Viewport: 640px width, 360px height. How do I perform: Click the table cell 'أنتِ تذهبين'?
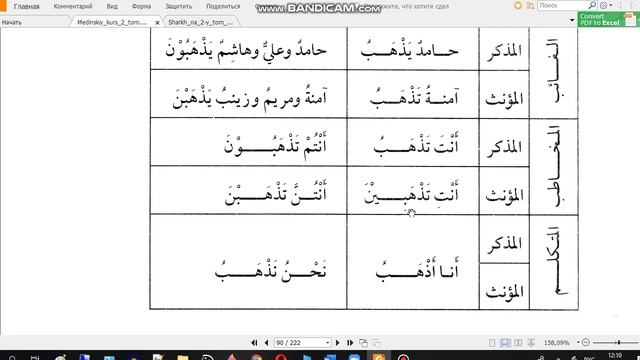tap(413, 191)
